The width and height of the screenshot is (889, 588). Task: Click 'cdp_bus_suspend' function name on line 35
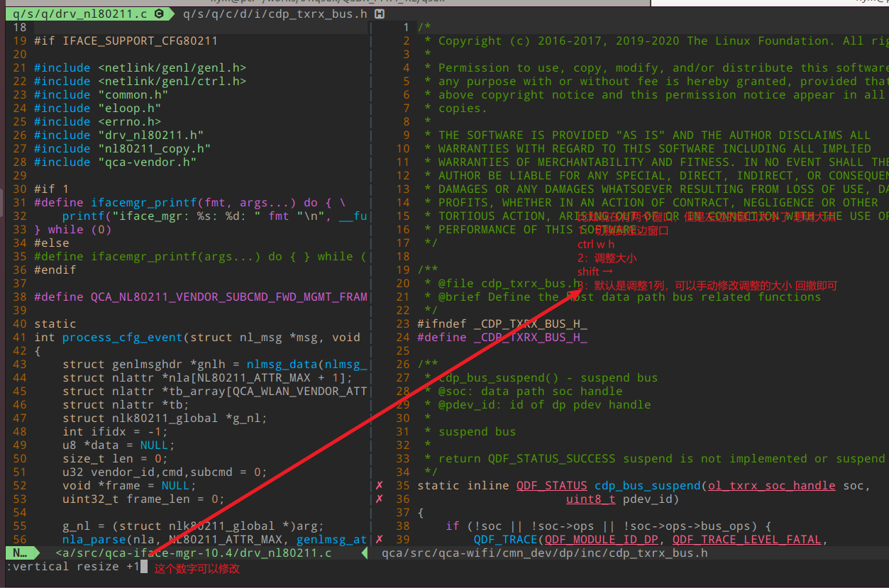click(648, 486)
